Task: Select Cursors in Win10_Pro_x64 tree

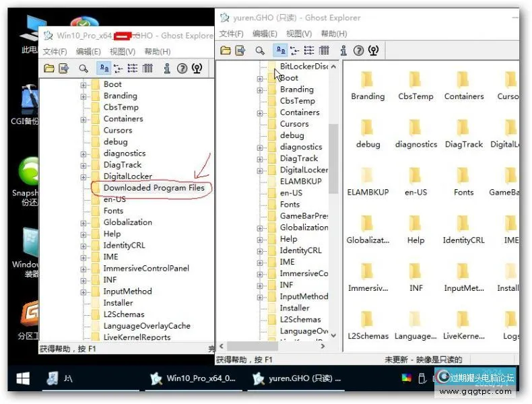Action: click(118, 130)
